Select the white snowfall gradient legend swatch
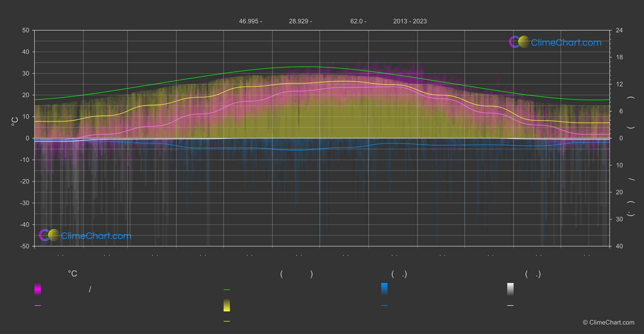This screenshot has width=644, height=334. (511, 289)
